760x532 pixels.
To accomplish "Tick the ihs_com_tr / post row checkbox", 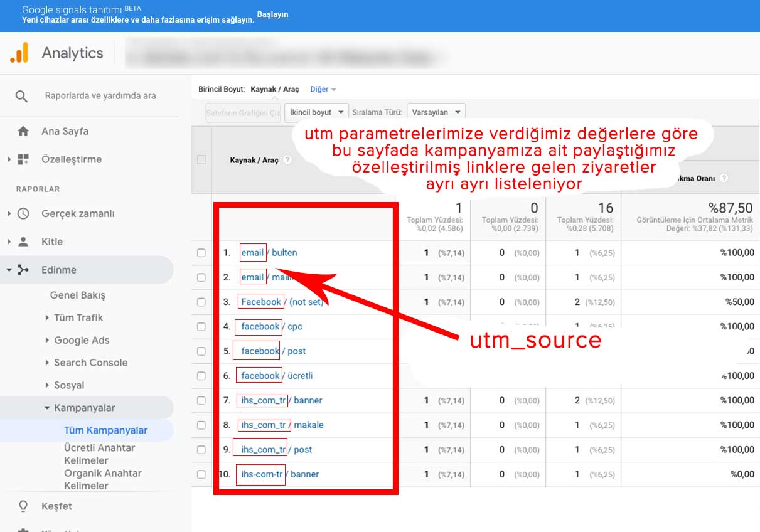I will (201, 450).
